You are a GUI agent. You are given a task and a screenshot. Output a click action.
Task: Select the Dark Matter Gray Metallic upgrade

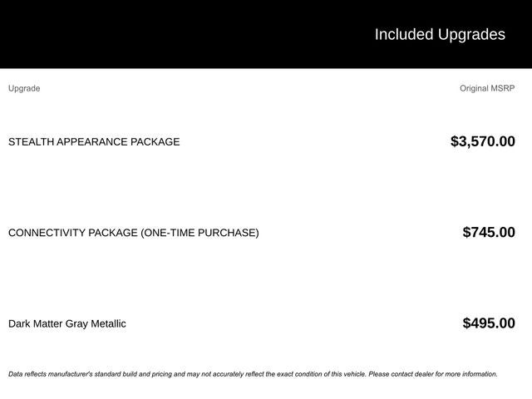67,323
